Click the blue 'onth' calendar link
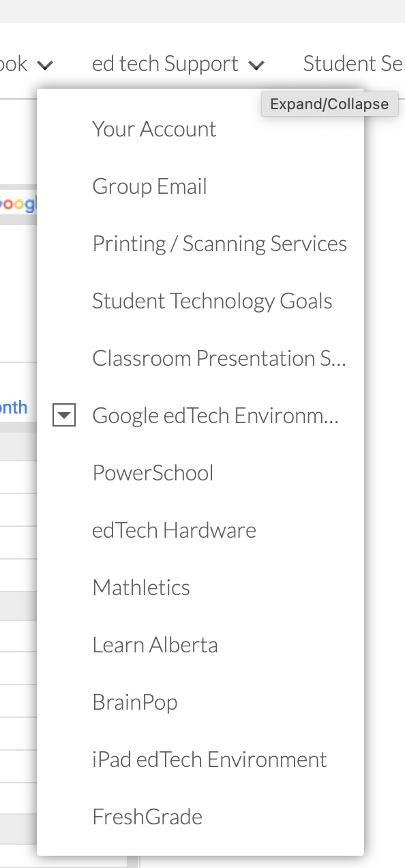The width and height of the screenshot is (405, 868). [14, 407]
